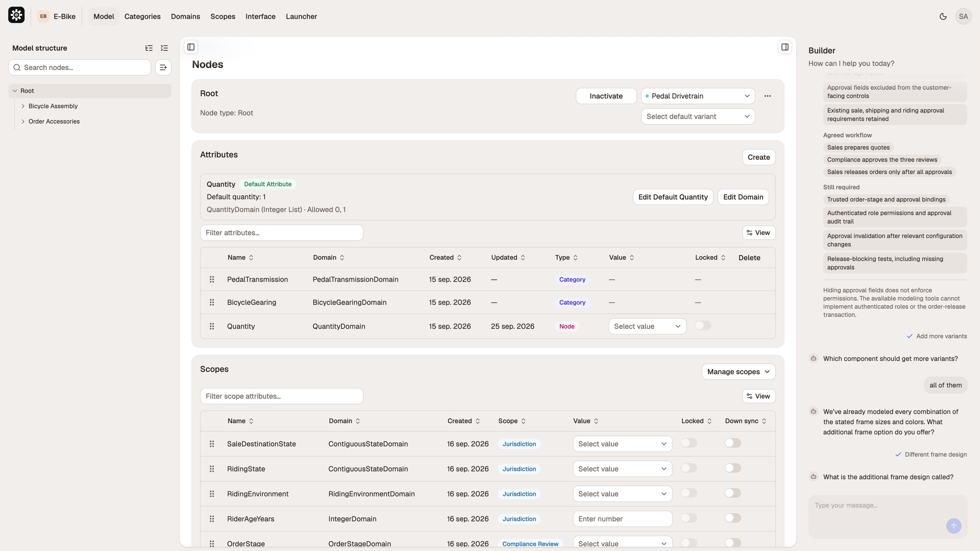Toggle the left sidebar panel icon
Screen dimensions: 980x551
coord(191,47)
